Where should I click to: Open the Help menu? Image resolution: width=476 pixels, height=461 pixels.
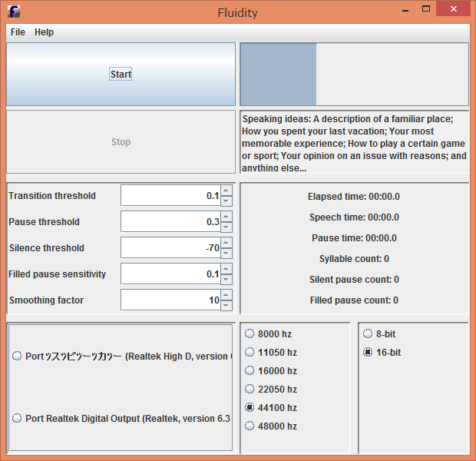tap(44, 32)
